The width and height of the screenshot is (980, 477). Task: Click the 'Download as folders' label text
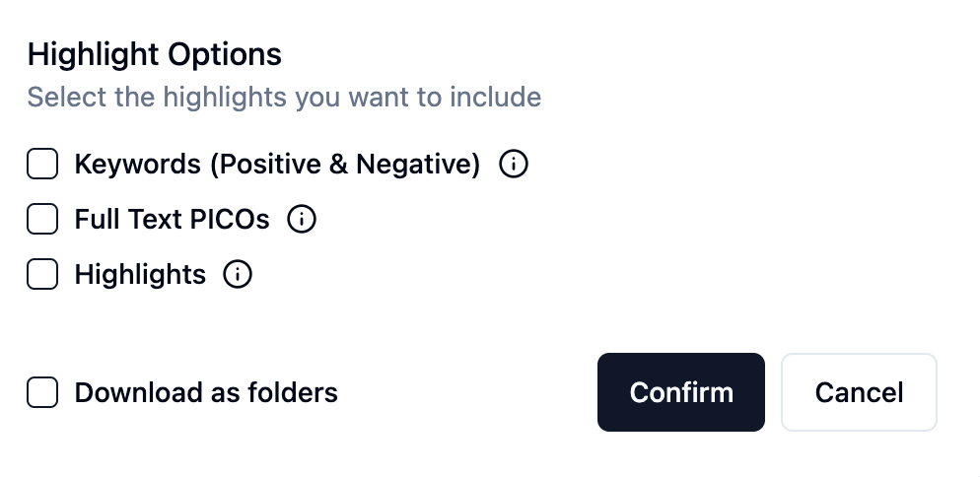click(x=206, y=393)
